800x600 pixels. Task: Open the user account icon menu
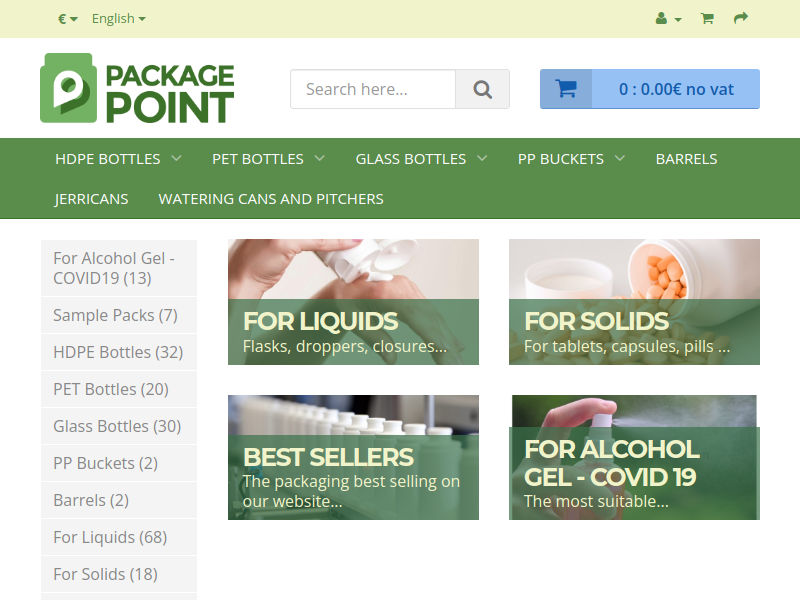tap(668, 19)
